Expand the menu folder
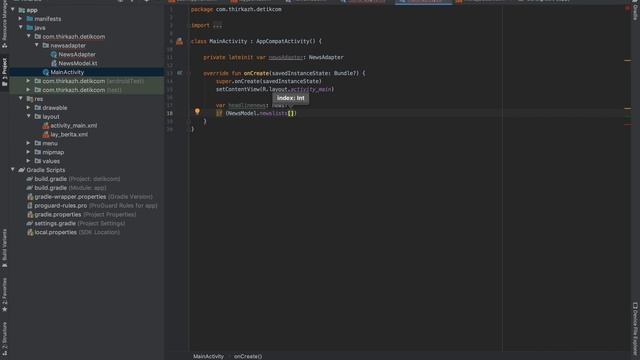This screenshot has width=640, height=360. pos(29,143)
